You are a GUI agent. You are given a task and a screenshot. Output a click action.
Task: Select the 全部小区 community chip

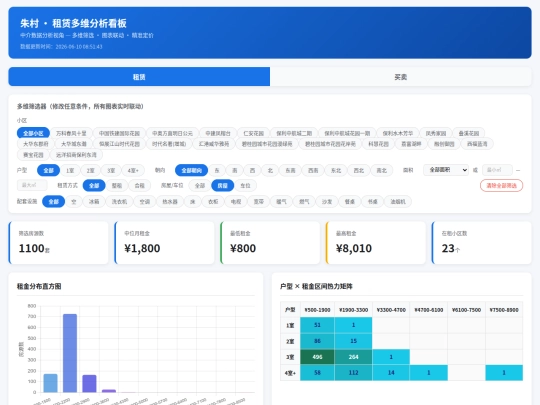coord(33,133)
